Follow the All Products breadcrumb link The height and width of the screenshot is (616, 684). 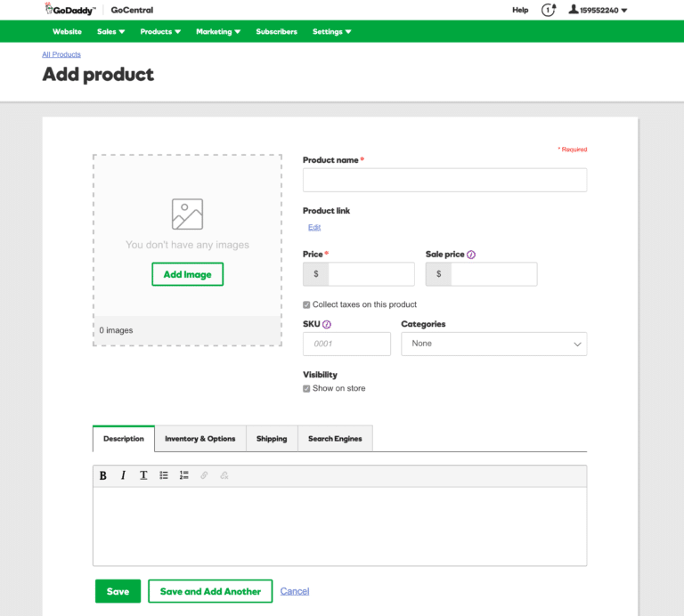(61, 54)
